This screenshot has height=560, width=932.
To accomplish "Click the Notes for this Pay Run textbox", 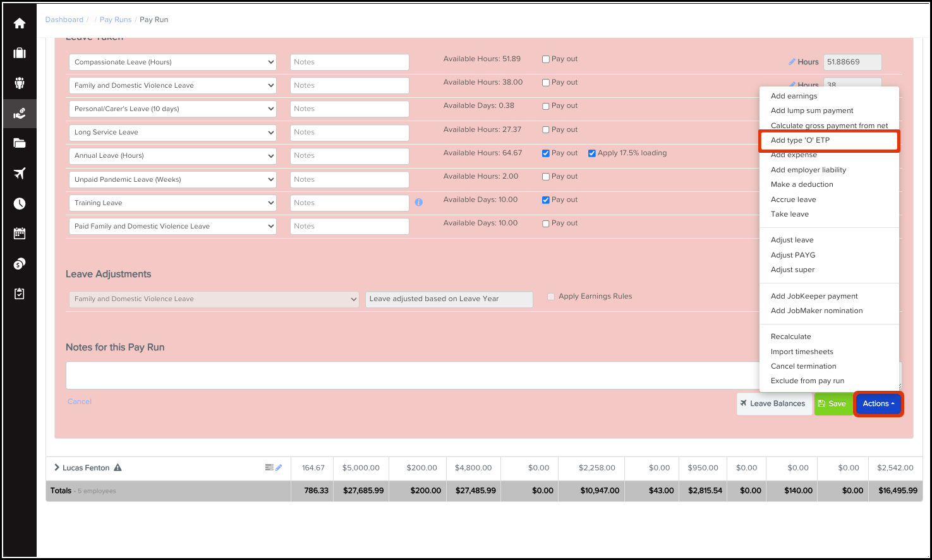I will 411,375.
